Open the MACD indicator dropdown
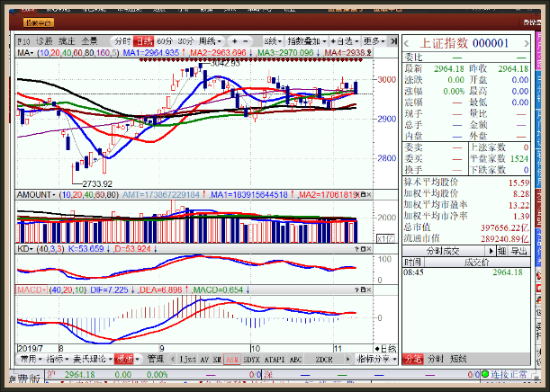 (x=32, y=290)
